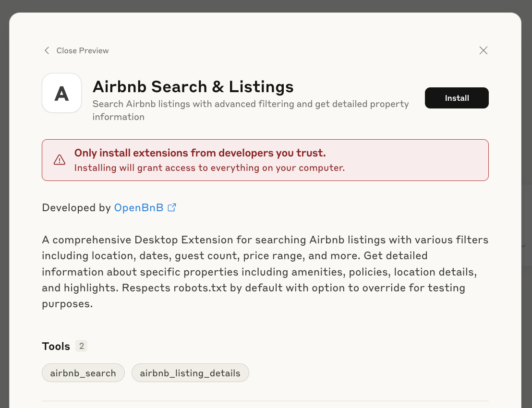Click the Airbnb extension 'A' logo tile
Viewport: 532px width, 408px height.
pyautogui.click(x=62, y=93)
